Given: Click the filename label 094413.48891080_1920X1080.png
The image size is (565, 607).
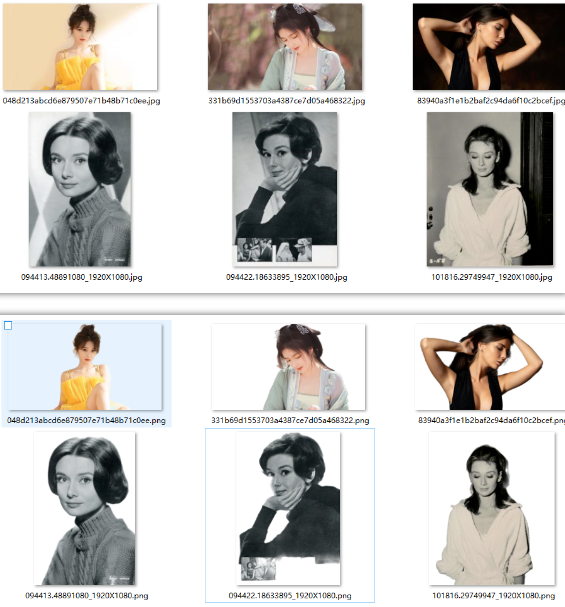Looking at the screenshot, I should (x=87, y=595).
